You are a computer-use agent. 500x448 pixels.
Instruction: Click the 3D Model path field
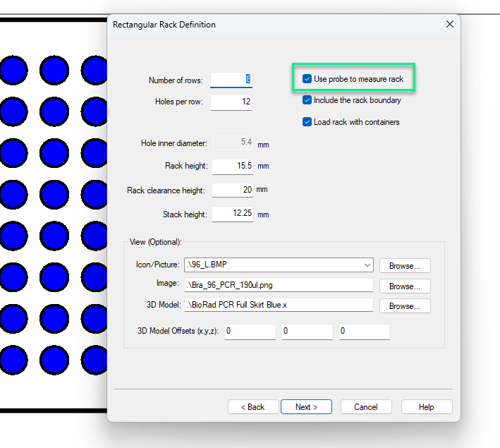tap(278, 305)
